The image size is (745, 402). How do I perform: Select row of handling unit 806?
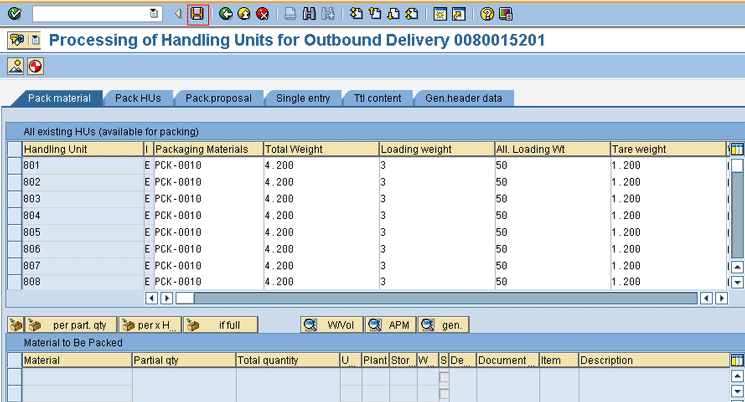[x=14, y=249]
